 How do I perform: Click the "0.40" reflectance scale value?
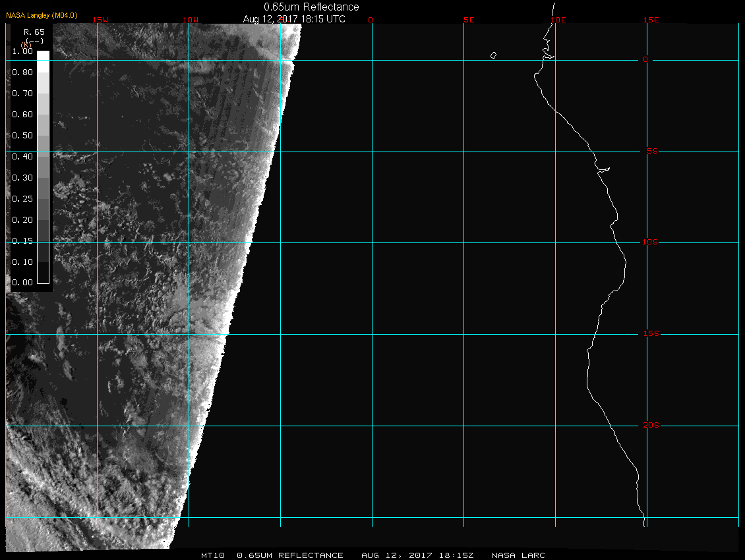[22, 157]
